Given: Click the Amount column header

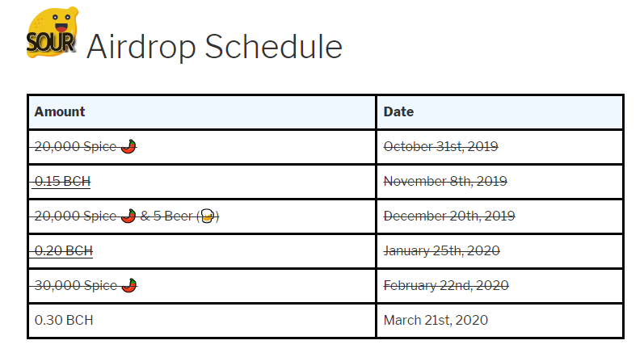Looking at the screenshot, I should click(60, 111).
